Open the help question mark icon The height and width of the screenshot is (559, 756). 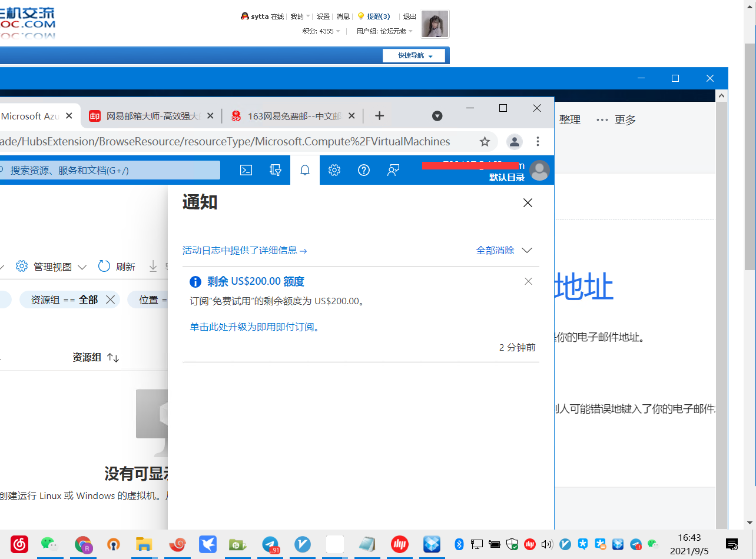point(364,170)
